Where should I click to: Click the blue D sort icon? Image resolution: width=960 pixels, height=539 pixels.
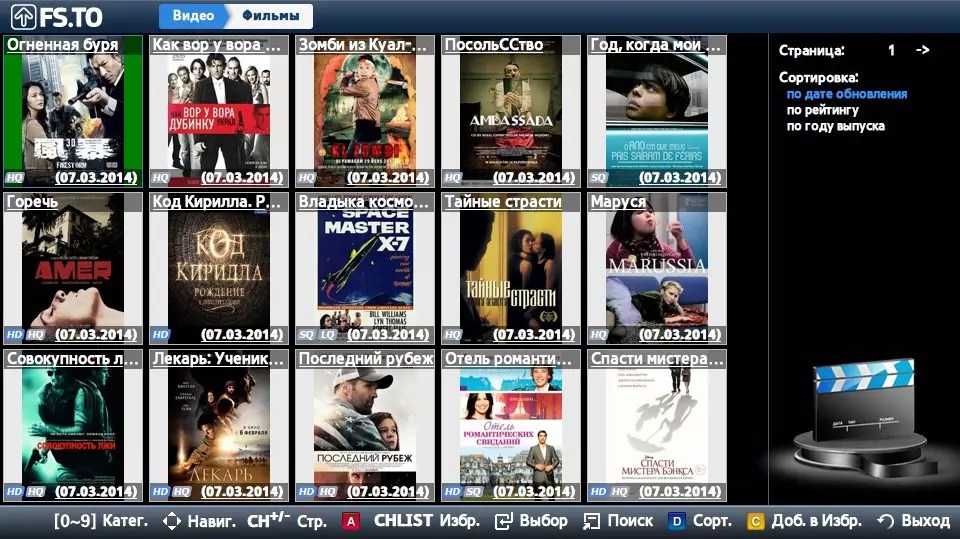[677, 521]
